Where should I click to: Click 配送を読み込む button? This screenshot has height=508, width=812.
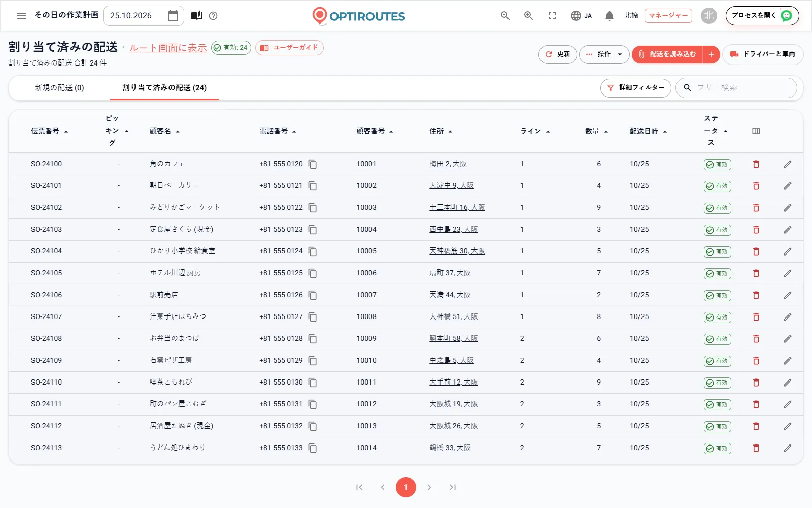pos(667,54)
